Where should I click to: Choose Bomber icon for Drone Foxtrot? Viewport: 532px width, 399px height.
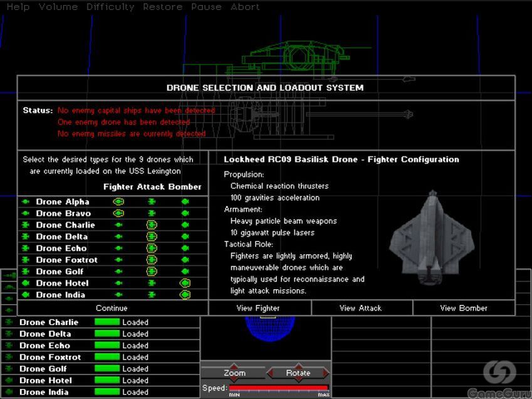click(x=185, y=260)
